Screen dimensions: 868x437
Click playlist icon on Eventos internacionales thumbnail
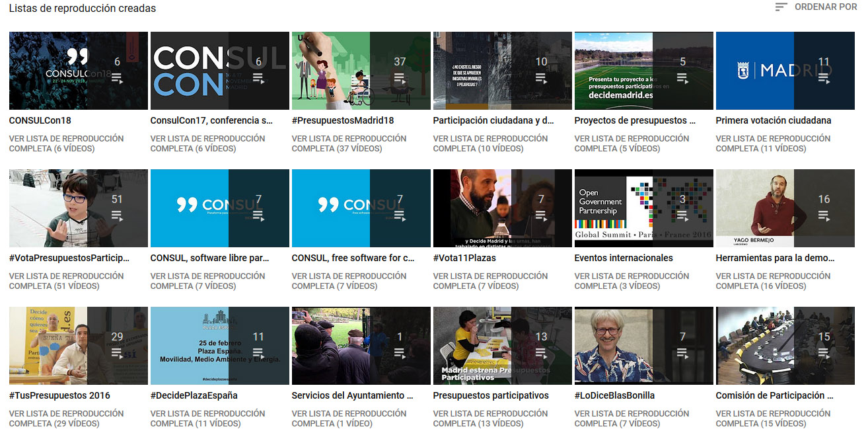[682, 216]
